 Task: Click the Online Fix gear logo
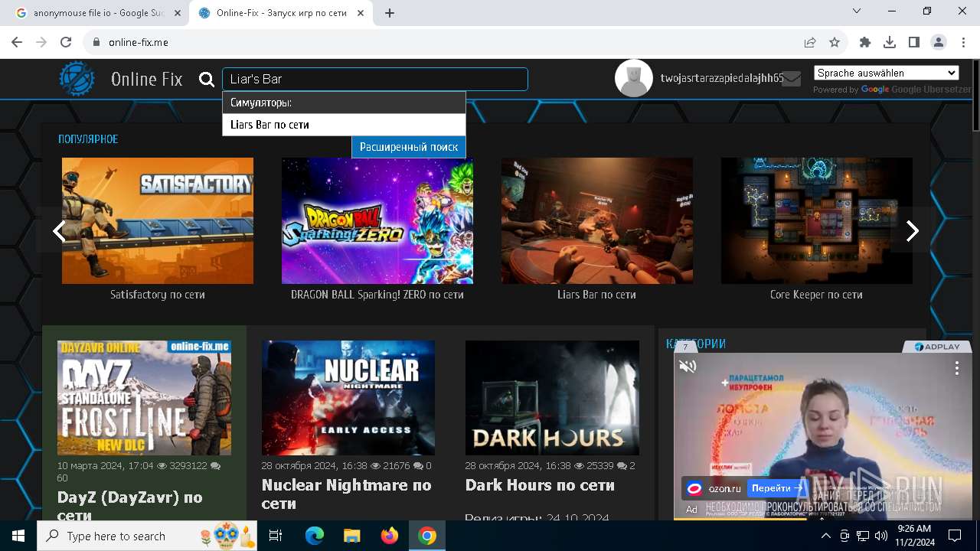[x=77, y=79]
